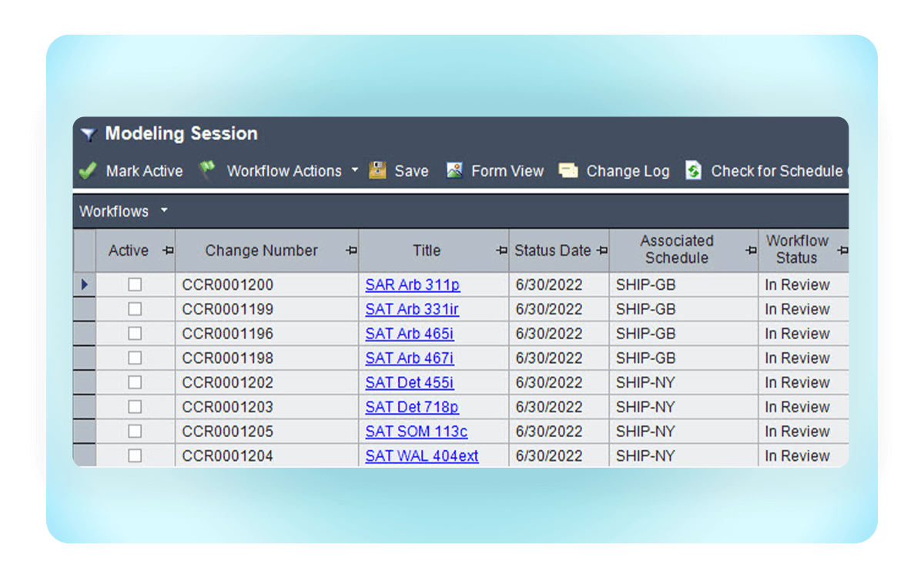The width and height of the screenshot is (924, 578).
Task: Open the SAT WAL 404ext link
Action: tap(421, 455)
